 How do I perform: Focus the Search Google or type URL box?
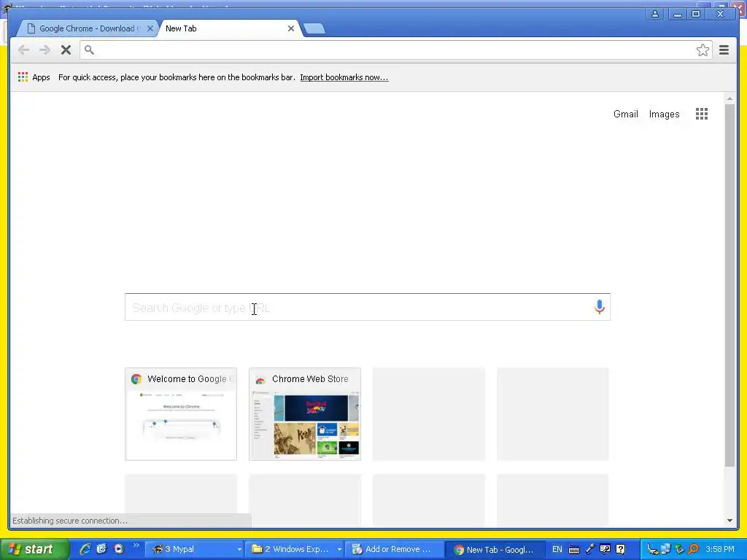tap(368, 307)
